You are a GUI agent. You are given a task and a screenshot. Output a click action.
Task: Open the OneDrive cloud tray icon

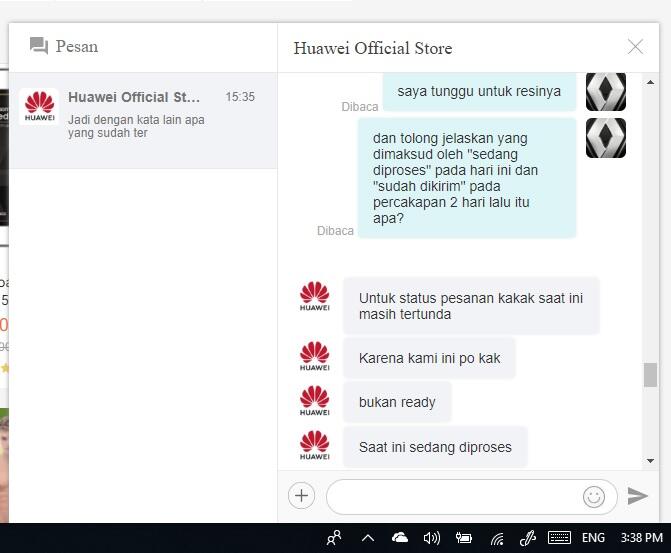(x=400, y=538)
